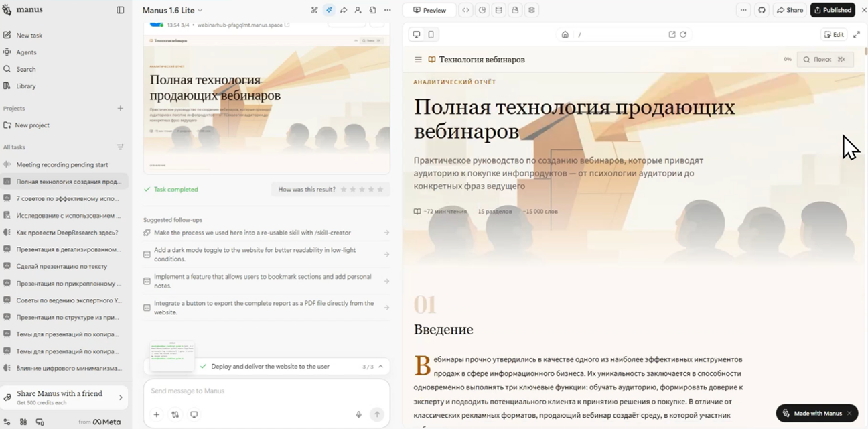Open the settings gear in the preview toolbar
This screenshot has height=429, width=868.
pos(531,9)
